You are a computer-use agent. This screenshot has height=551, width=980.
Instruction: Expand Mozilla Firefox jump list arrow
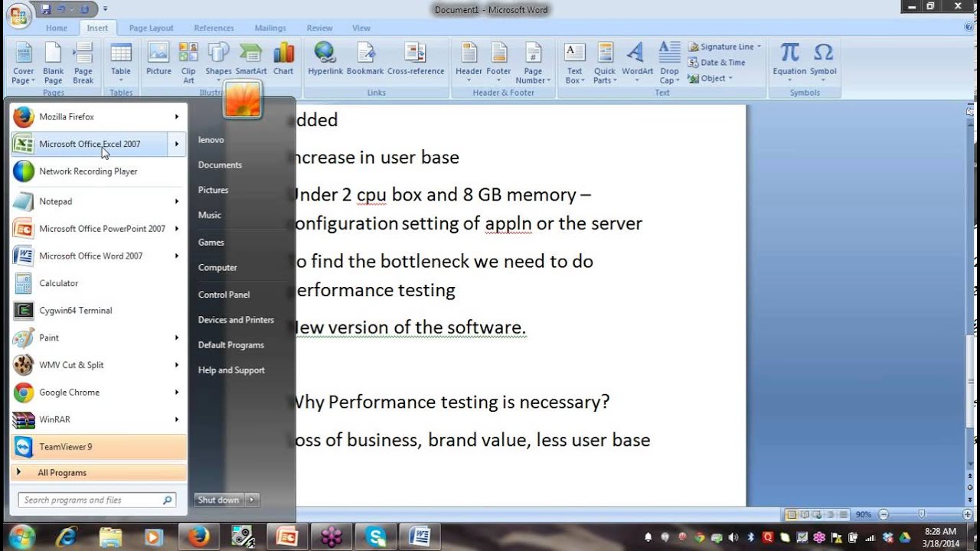[177, 117]
